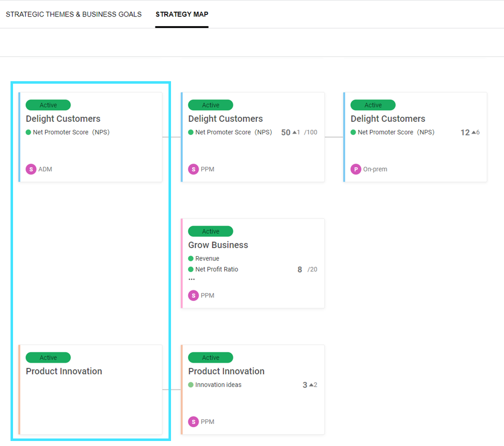The height and width of the screenshot is (446, 504).
Task: Click the Net Promoter Score value 50
Action: [x=286, y=133]
